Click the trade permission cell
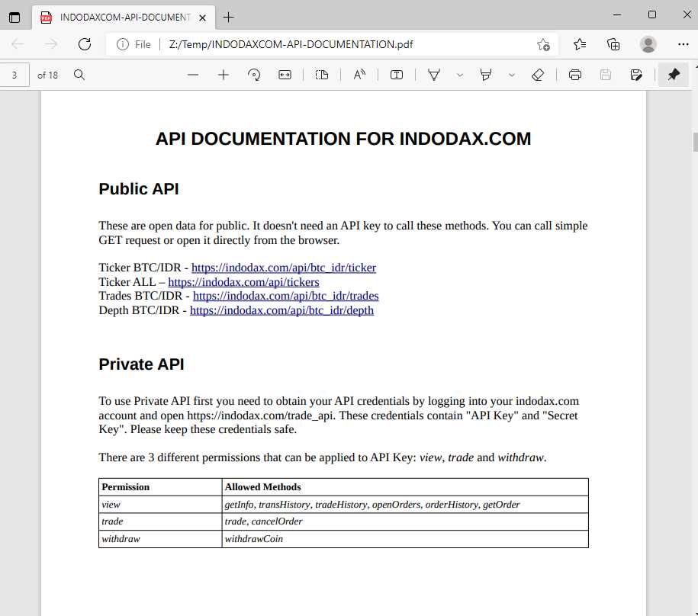 (160, 521)
